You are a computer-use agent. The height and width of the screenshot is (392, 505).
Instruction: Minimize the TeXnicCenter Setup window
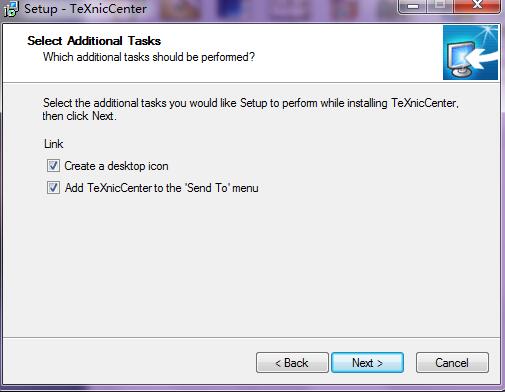[x=413, y=6]
